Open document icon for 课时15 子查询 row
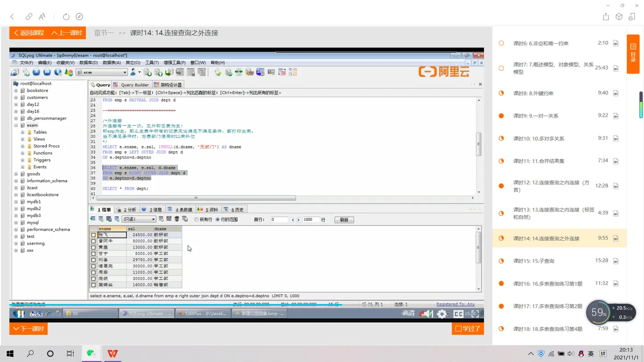 pyautogui.click(x=615, y=261)
